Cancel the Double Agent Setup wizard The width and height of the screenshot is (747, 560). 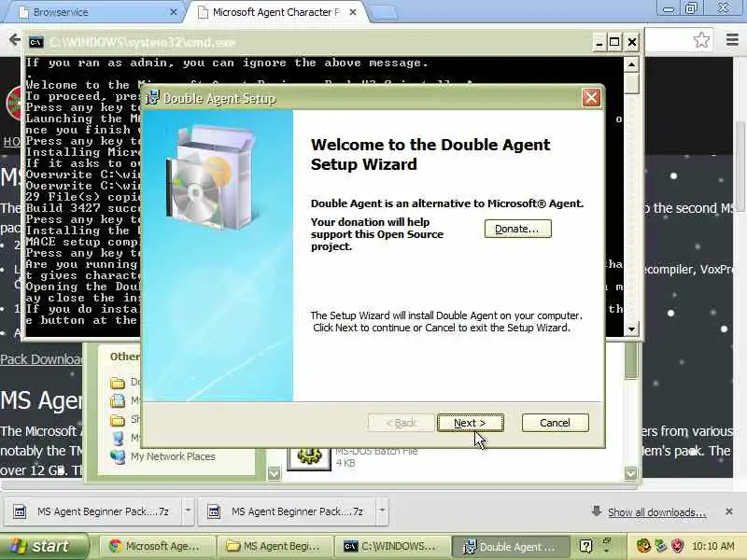coord(555,423)
